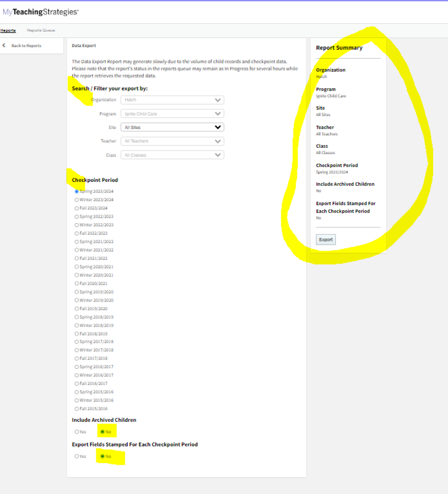Choose Yes for Include Archived Children
The height and width of the screenshot is (494, 448).
pyautogui.click(x=77, y=432)
